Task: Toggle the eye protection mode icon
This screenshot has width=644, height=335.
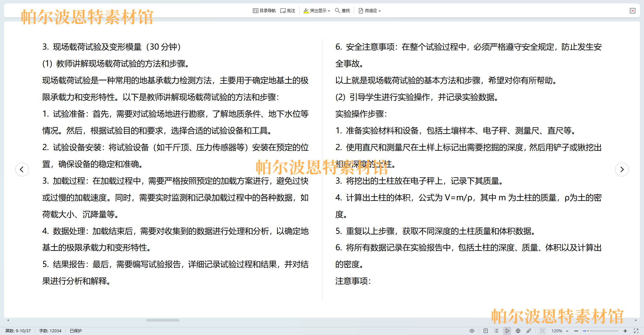Action: [472, 331]
